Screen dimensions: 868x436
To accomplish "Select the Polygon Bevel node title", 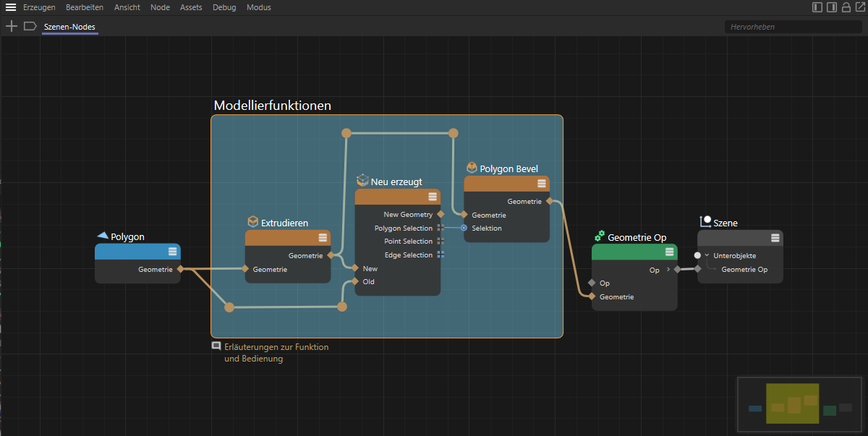I will 509,169.
